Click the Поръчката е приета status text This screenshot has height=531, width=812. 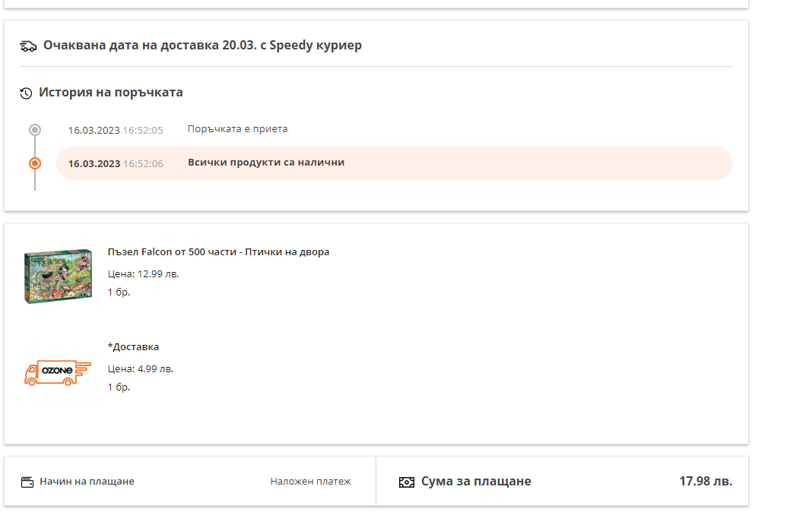tap(237, 129)
